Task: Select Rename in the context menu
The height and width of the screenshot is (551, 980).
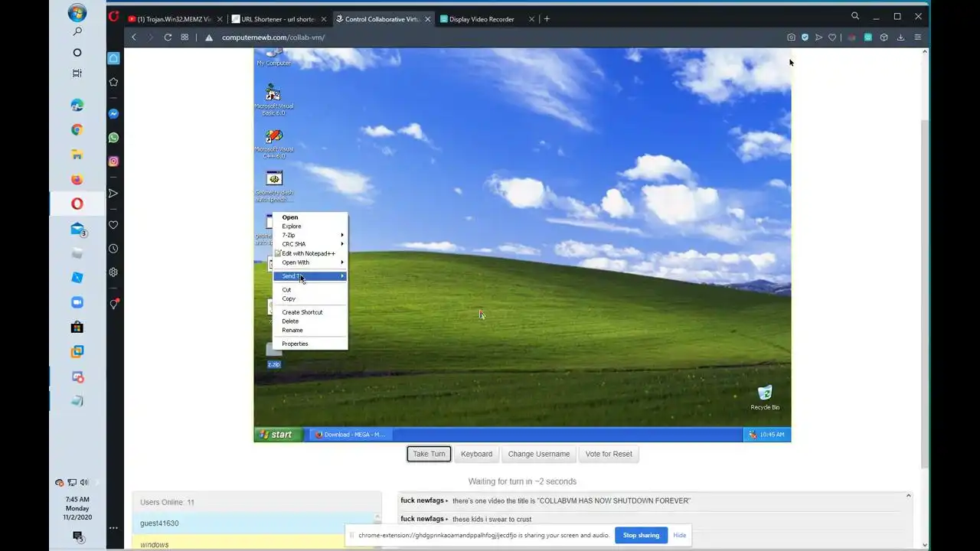Action: [x=310, y=331]
